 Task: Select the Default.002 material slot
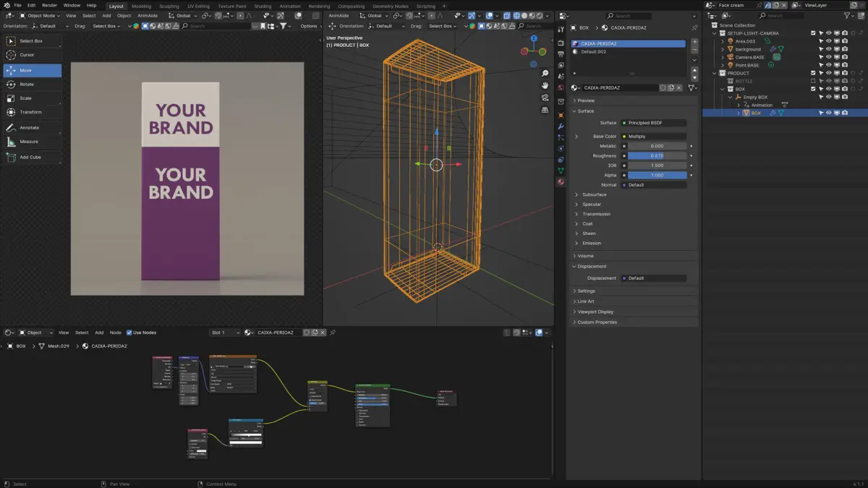593,52
